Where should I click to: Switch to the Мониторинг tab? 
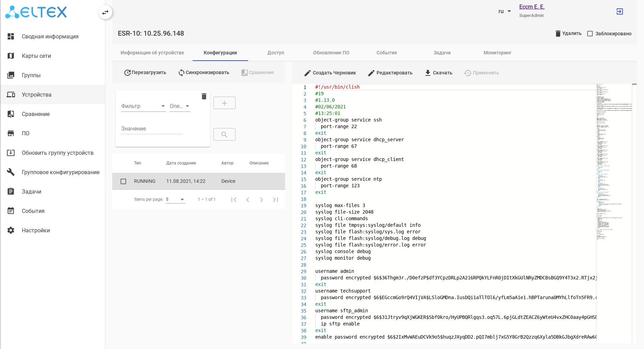[497, 53]
